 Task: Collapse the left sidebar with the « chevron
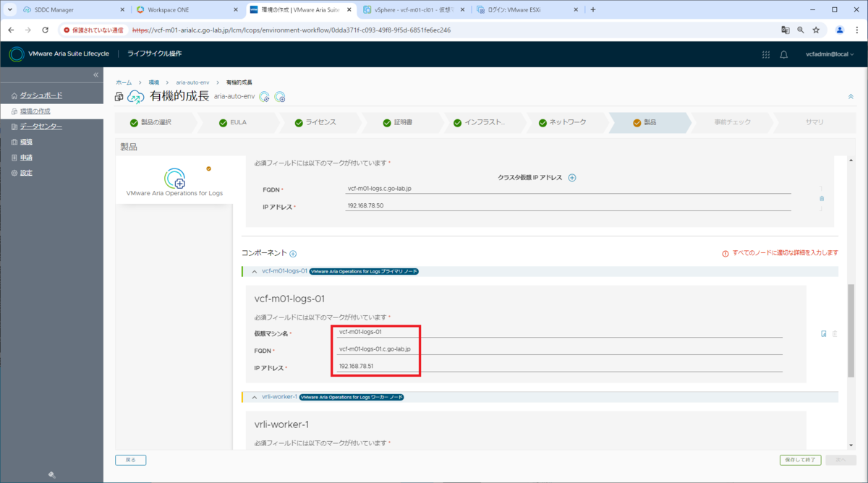point(95,74)
